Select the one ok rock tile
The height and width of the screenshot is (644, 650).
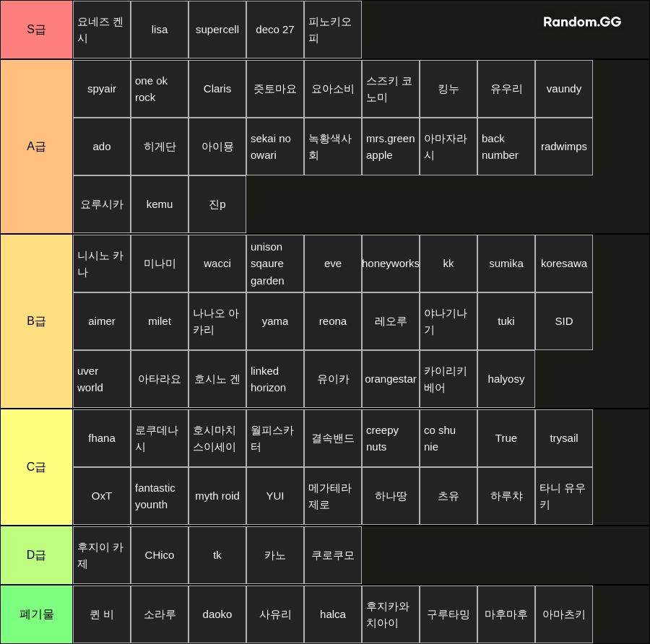click(x=160, y=89)
